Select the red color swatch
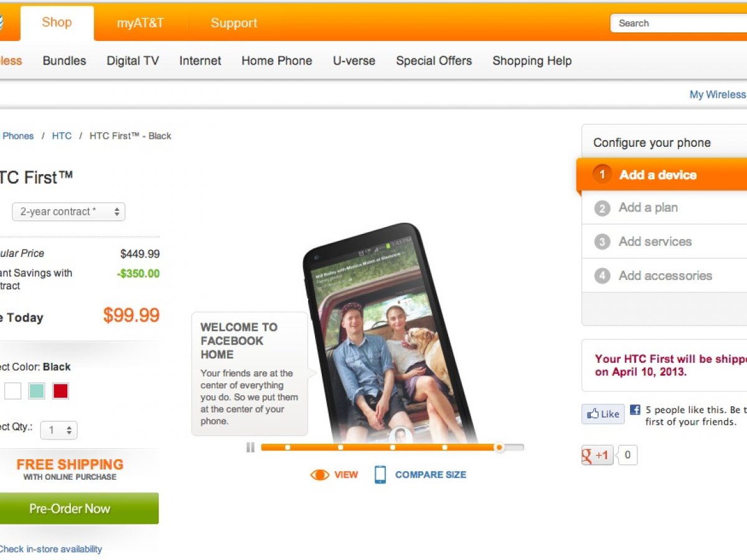The width and height of the screenshot is (747, 560). click(60, 391)
